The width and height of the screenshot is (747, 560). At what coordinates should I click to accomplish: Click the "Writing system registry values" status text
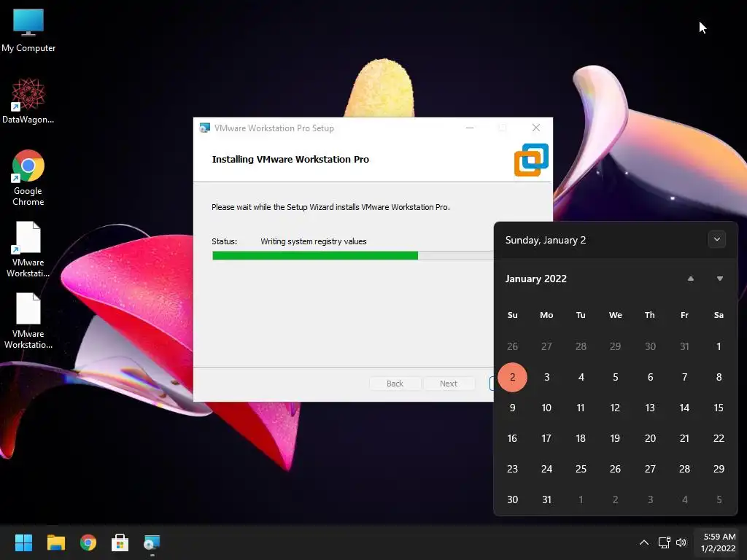pyautogui.click(x=314, y=241)
